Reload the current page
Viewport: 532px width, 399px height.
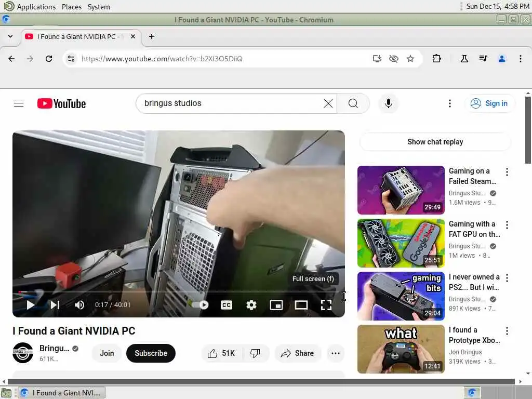49,59
